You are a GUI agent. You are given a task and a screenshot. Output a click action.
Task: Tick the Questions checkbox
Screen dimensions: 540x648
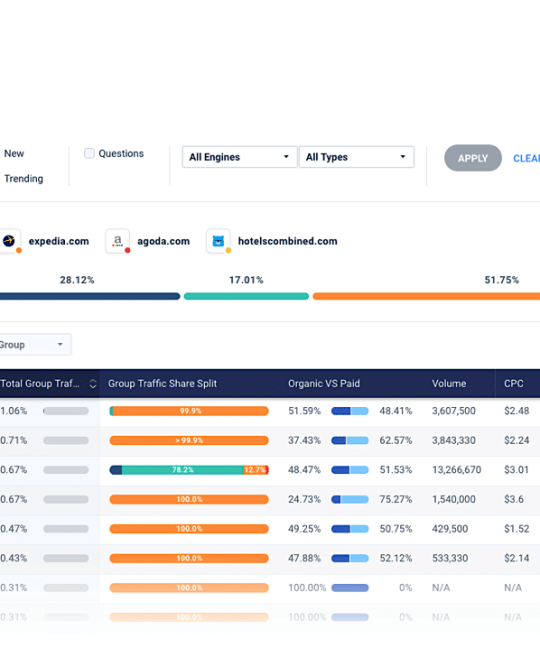pos(89,153)
